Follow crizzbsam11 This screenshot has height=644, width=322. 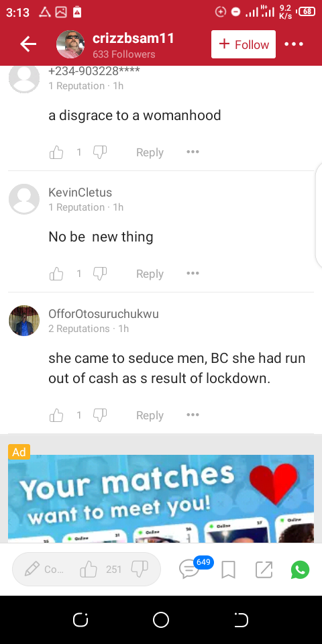(x=244, y=44)
